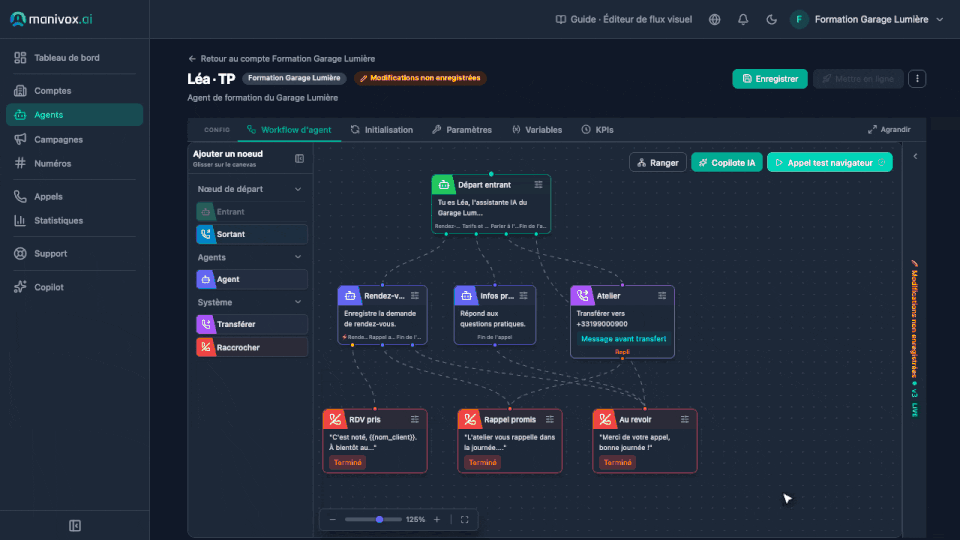Click the Mettre en ligne button

click(x=858, y=78)
